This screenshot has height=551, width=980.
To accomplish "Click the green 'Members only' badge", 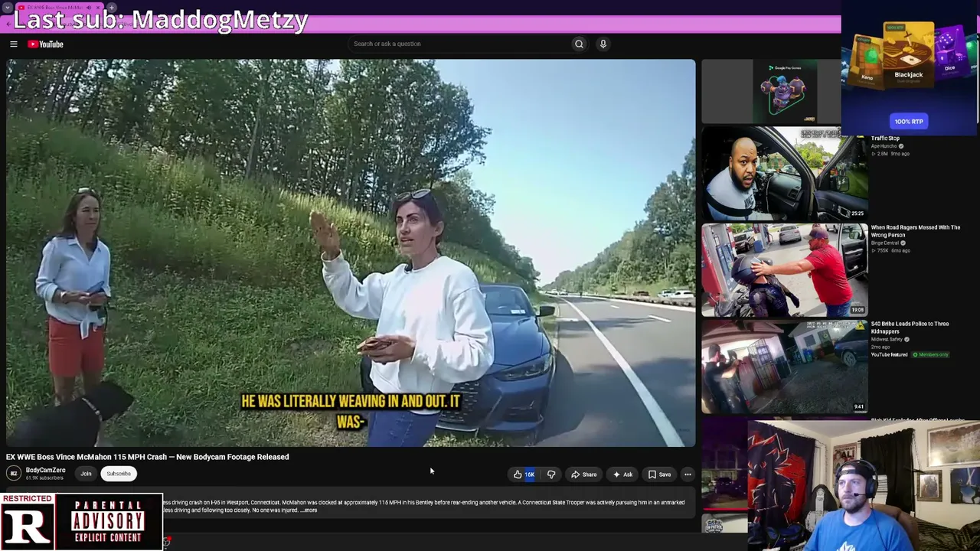I will (x=930, y=355).
